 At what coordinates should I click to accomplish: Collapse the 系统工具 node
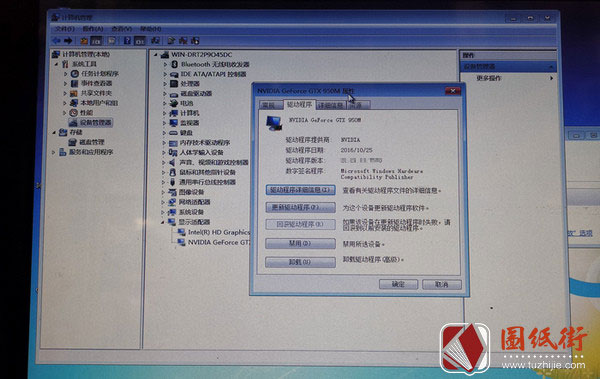tap(56, 64)
